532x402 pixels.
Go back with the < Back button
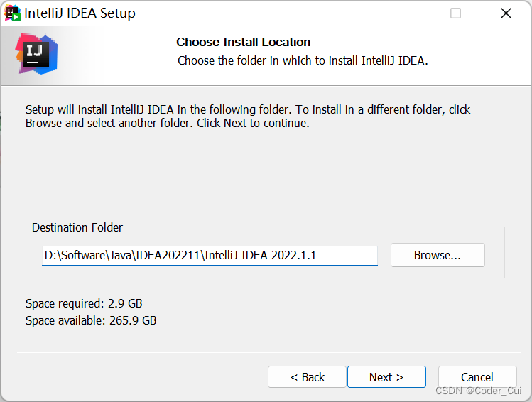pyautogui.click(x=307, y=377)
